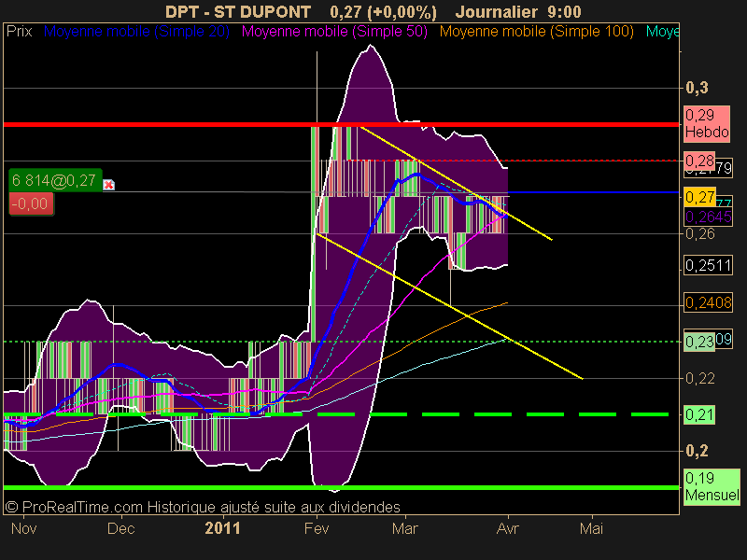Click the 0,27 (+0,00%) quote in the header
Screen dimensions: 747x560
click(x=383, y=11)
